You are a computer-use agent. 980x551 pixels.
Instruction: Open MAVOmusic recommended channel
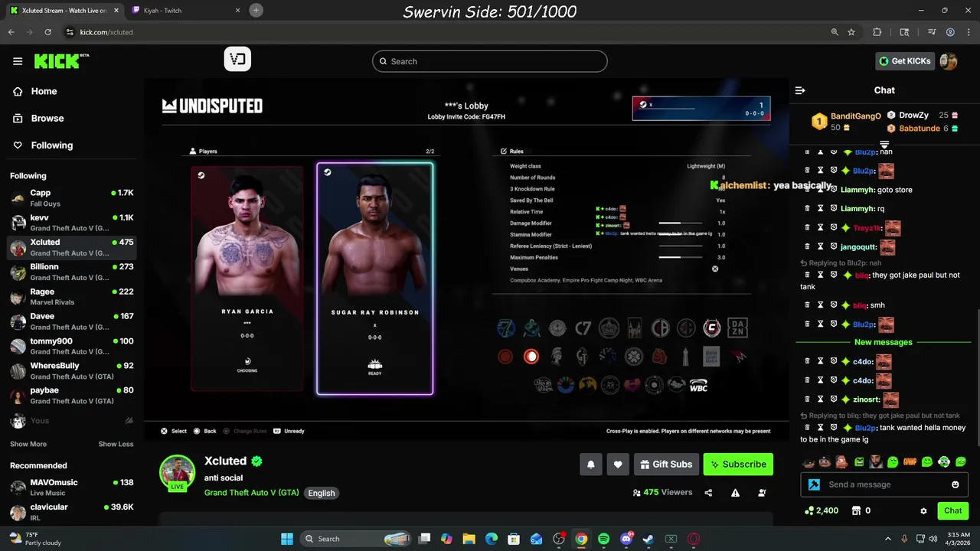[x=72, y=487]
